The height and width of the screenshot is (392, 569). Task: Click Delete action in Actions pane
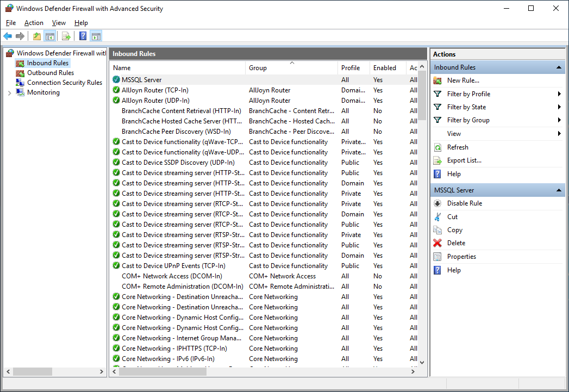[x=456, y=243]
